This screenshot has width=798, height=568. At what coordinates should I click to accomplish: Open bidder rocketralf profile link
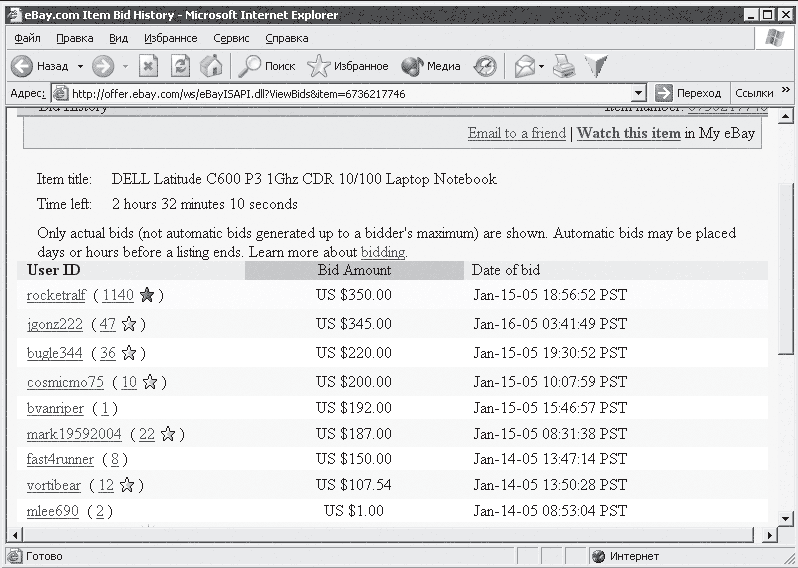pos(56,295)
